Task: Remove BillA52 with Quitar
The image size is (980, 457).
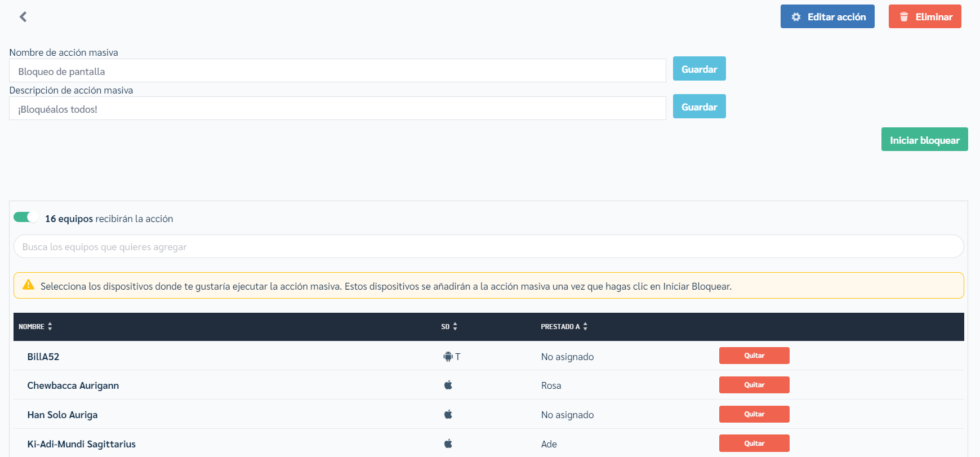Action: point(754,356)
